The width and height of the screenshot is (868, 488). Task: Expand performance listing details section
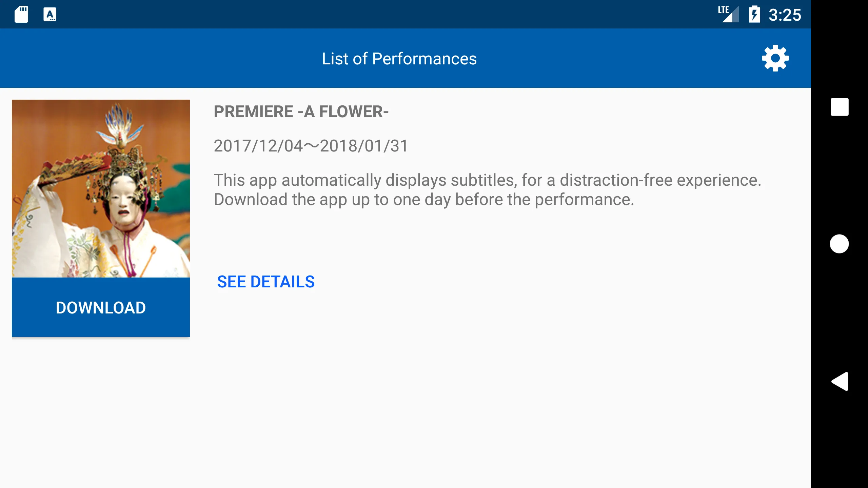click(265, 281)
